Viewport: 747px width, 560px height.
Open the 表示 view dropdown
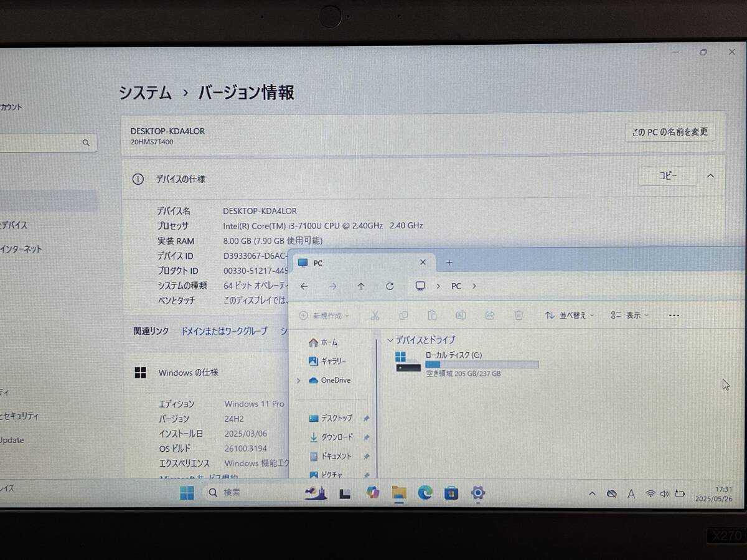(630, 315)
